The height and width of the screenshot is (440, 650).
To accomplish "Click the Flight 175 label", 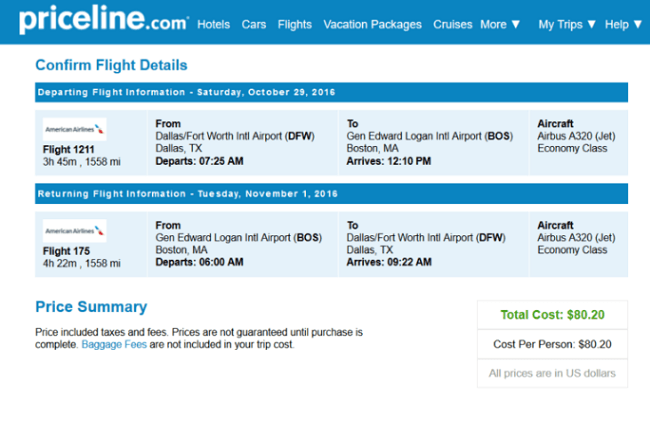I will [x=66, y=251].
